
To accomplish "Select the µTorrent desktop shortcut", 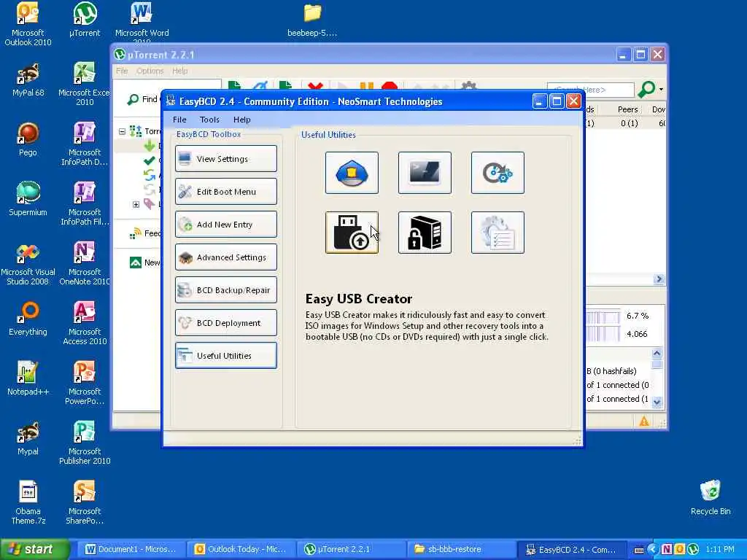I will point(85,20).
